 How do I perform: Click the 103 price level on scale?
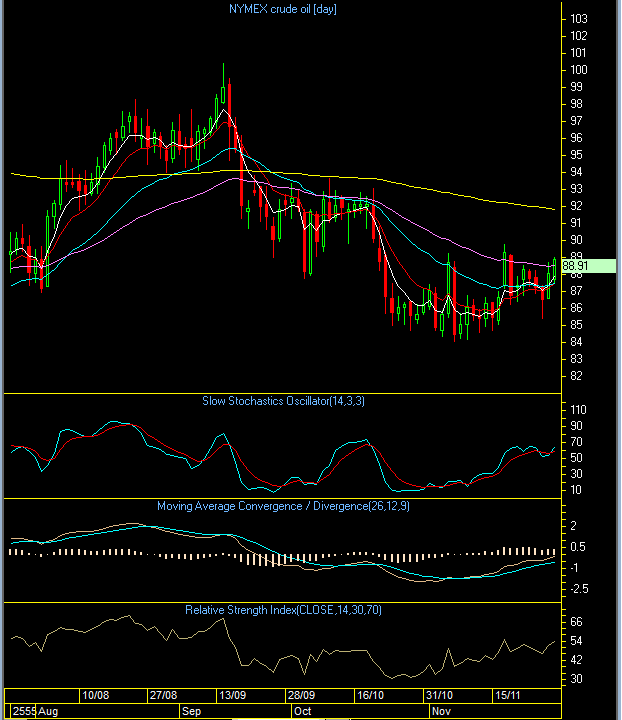(x=578, y=19)
